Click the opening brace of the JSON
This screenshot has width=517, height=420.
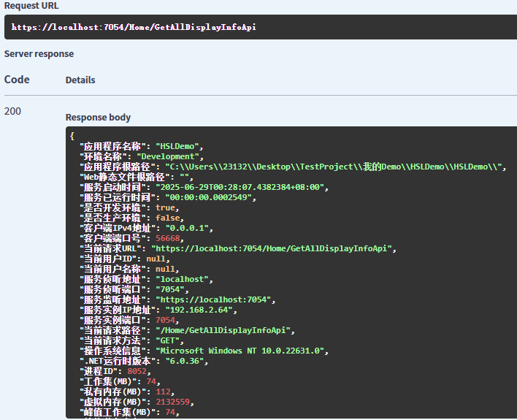coord(72,136)
